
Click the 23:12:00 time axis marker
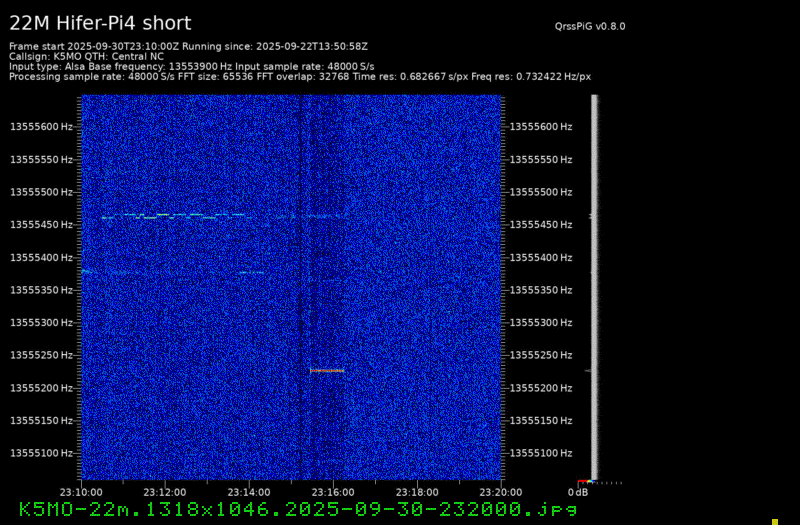[x=164, y=492]
